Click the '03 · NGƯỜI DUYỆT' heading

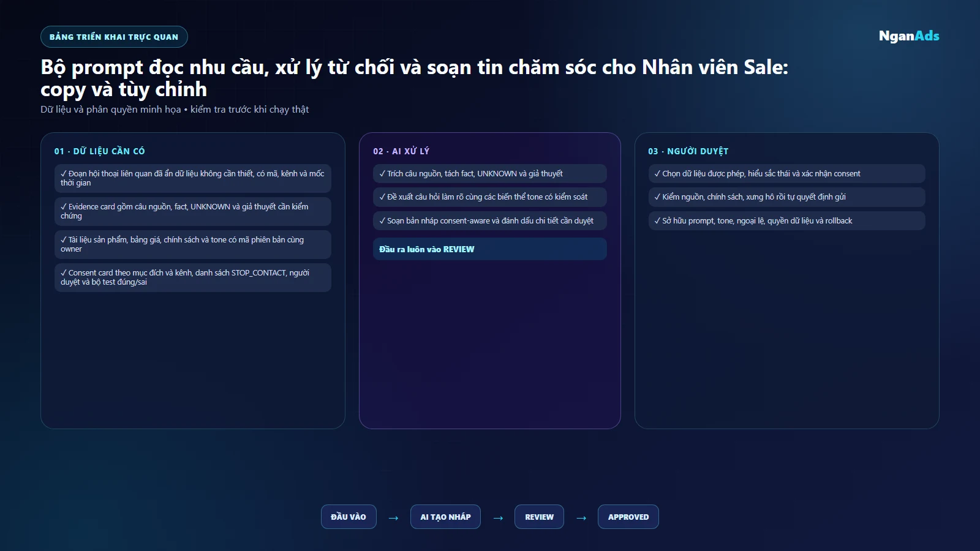point(688,151)
